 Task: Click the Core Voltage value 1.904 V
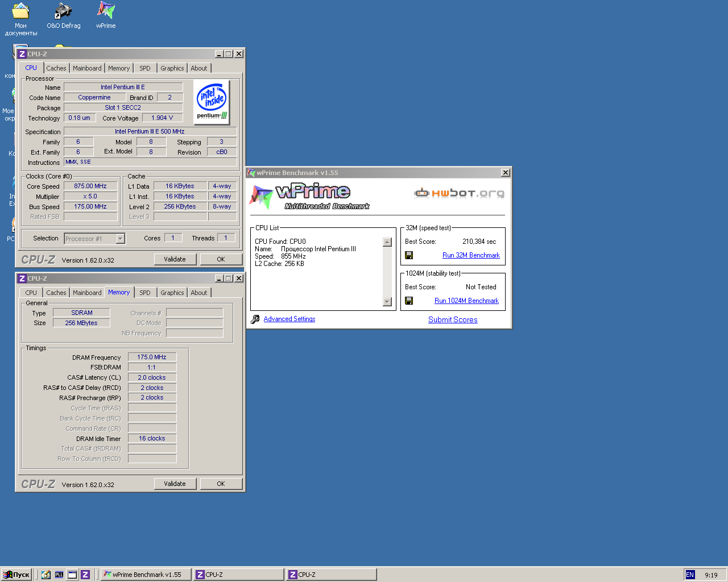pos(162,118)
